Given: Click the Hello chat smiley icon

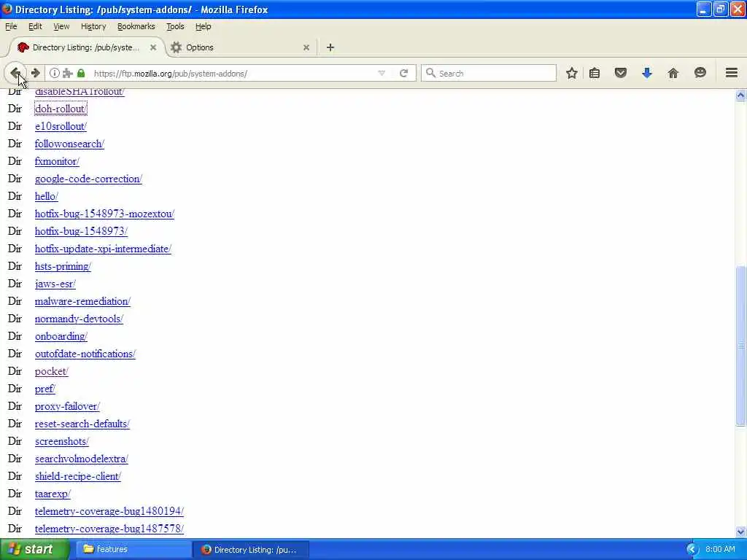Looking at the screenshot, I should (700, 73).
